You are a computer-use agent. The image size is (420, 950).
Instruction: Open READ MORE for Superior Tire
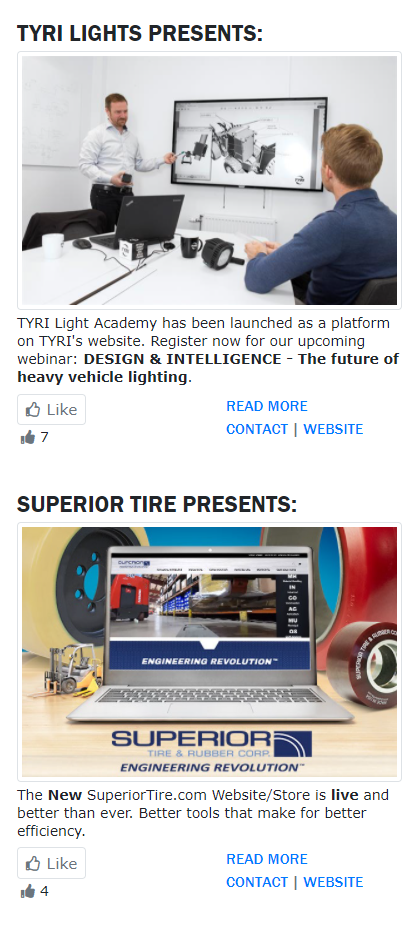click(x=267, y=859)
